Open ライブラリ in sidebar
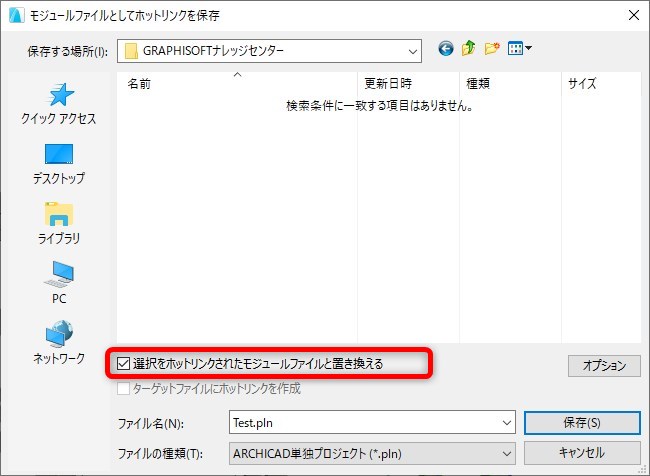650x476 pixels. point(59,223)
